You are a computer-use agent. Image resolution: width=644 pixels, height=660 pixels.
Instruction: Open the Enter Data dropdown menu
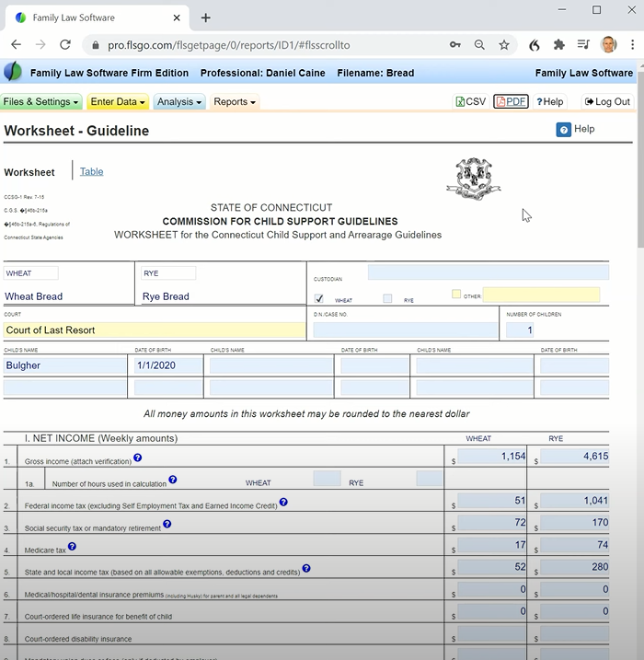[117, 102]
